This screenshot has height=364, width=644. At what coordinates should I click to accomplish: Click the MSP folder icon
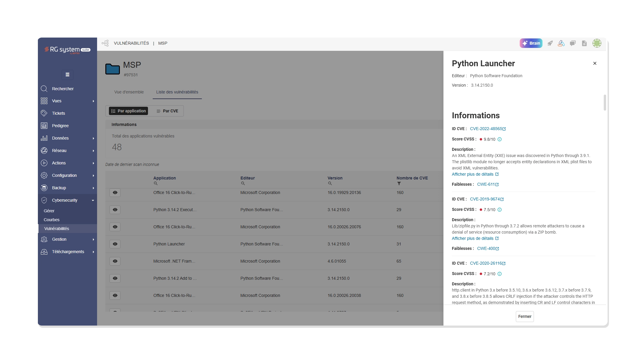[x=112, y=69]
